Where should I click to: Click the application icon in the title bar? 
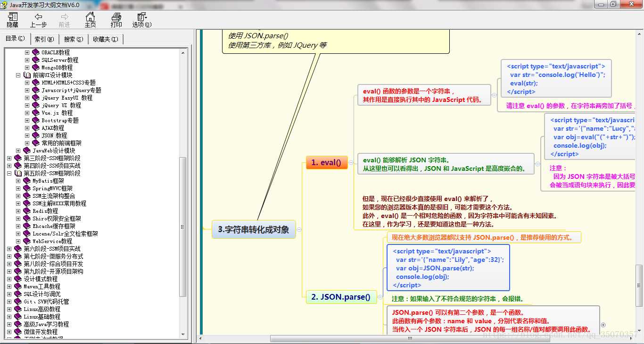click(x=5, y=5)
